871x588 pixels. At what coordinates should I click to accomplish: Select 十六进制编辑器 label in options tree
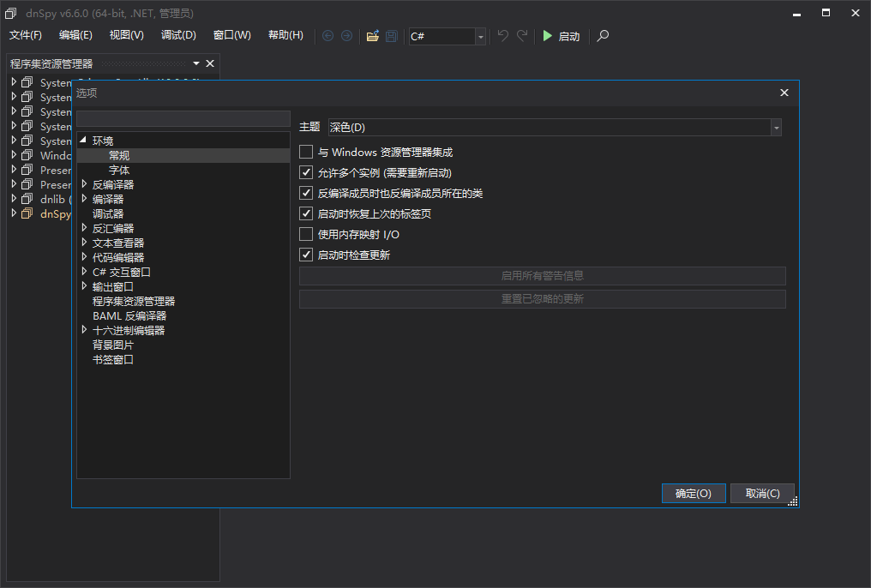click(129, 330)
